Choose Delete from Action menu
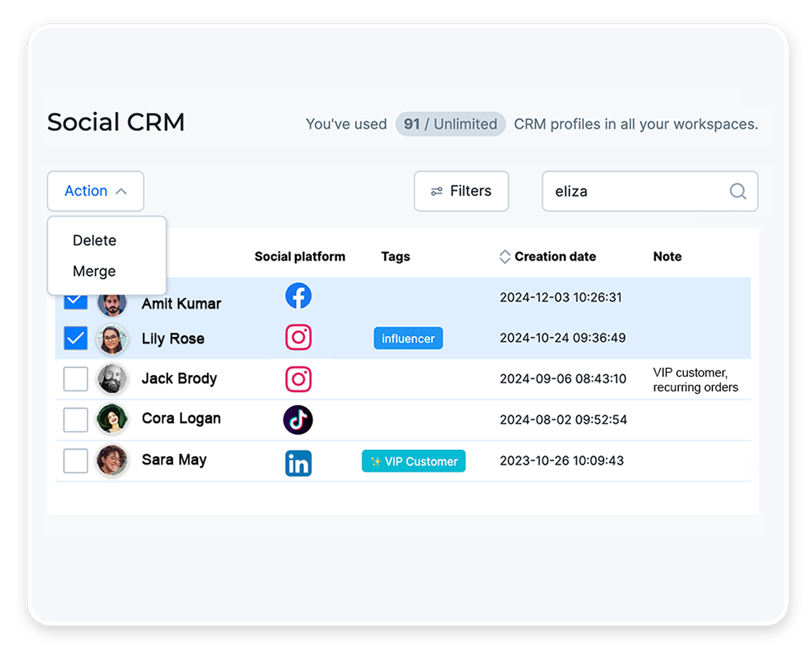This screenshot has width=812, height=652. click(x=95, y=240)
